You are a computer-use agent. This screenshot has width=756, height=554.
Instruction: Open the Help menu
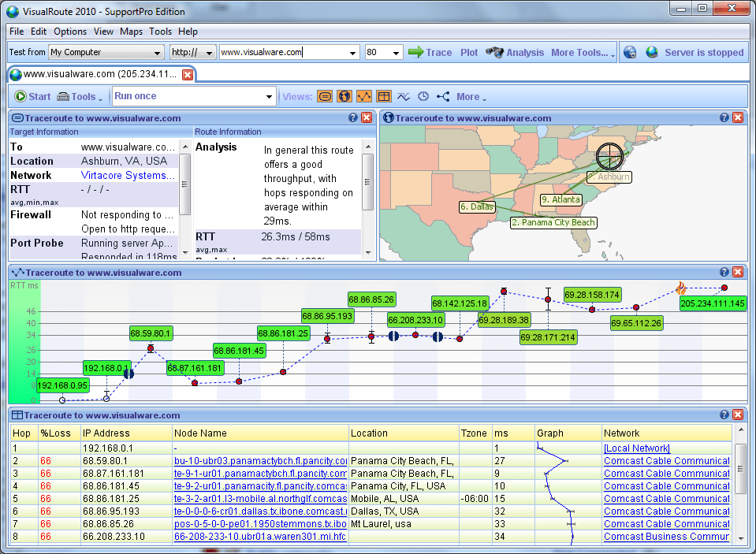pyautogui.click(x=188, y=32)
